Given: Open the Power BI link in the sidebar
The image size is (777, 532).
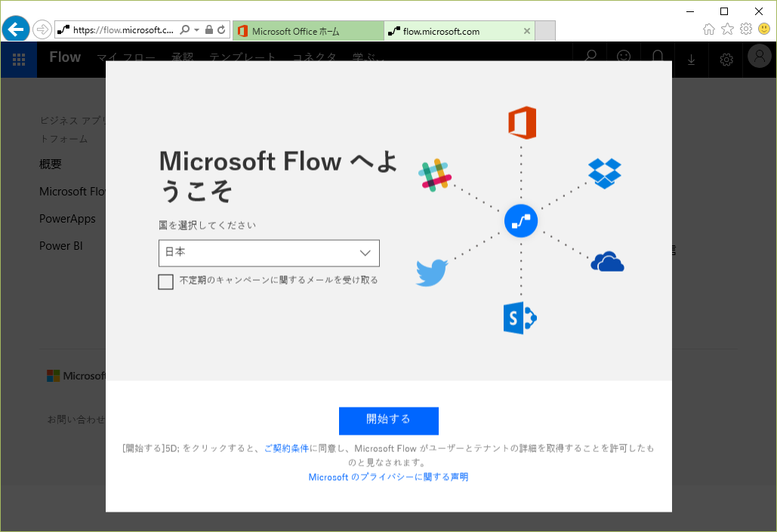Looking at the screenshot, I should click(61, 246).
